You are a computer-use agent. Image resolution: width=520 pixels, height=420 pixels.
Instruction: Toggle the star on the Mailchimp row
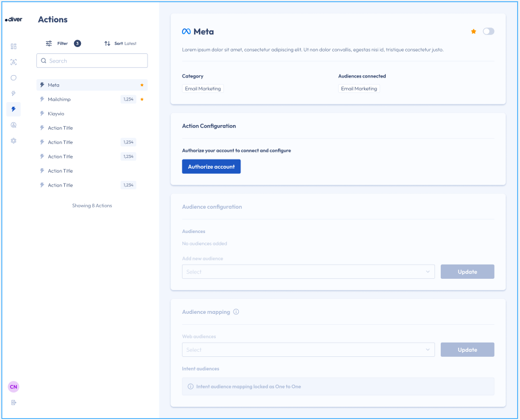click(x=142, y=99)
